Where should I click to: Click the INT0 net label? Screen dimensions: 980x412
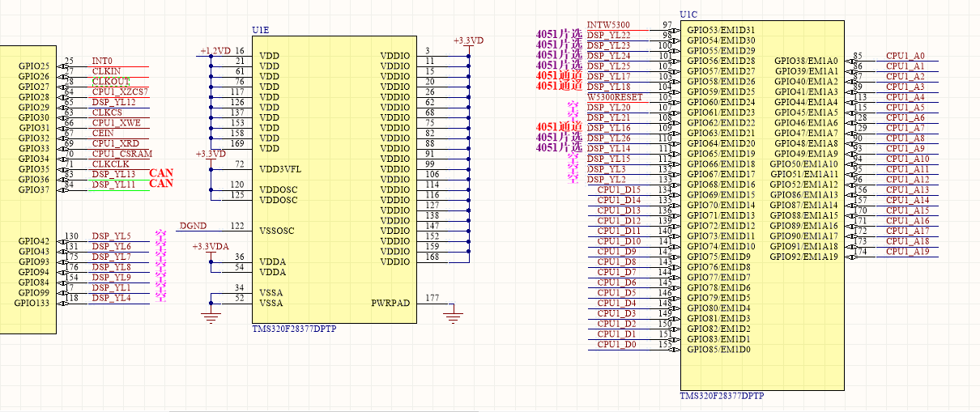click(x=102, y=62)
